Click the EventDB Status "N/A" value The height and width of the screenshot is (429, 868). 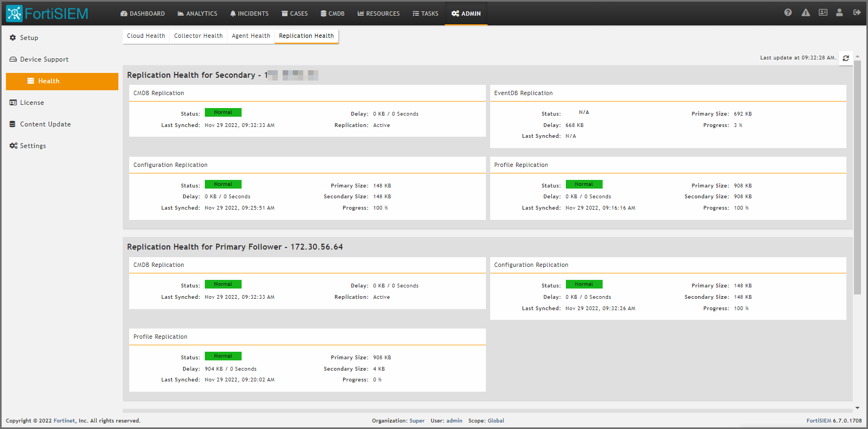584,112
